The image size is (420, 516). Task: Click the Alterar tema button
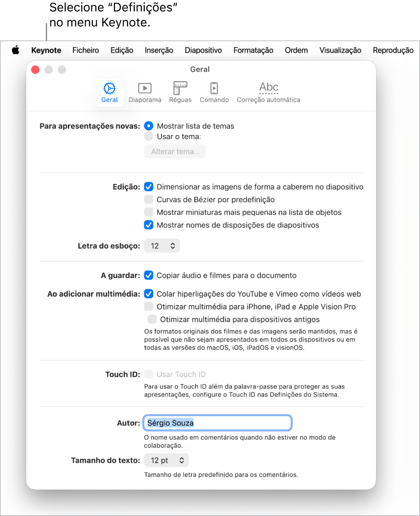[175, 151]
